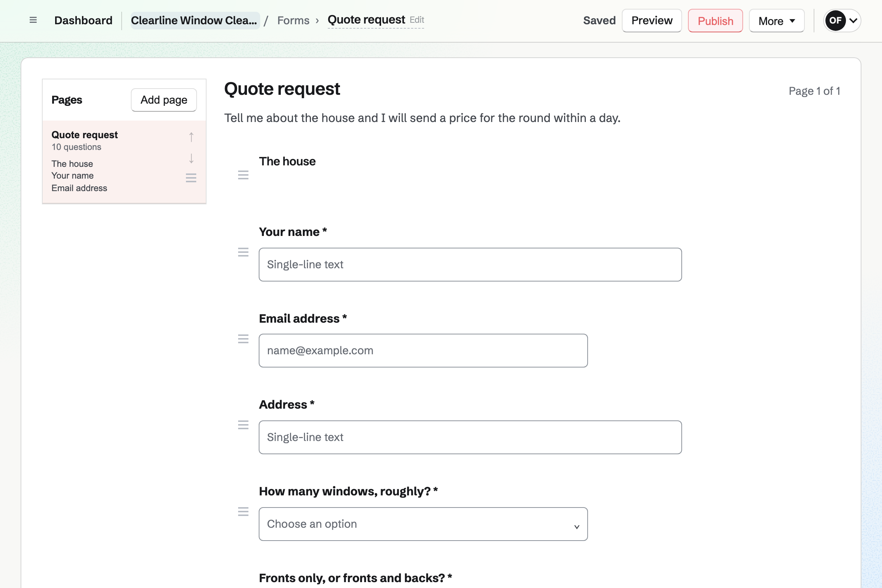Screen dimensions: 882x588
Task: Grab the drag handle on Quote request page card
Action: pyautogui.click(x=191, y=178)
